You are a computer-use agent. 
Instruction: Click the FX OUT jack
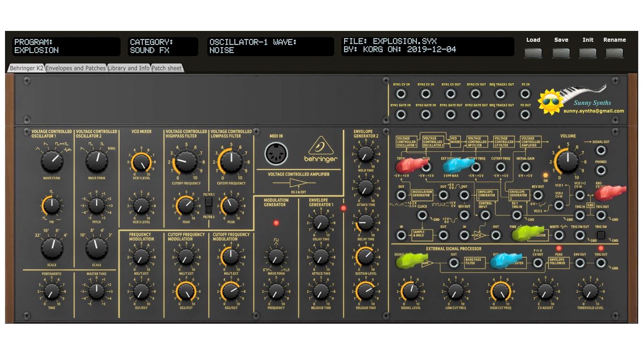525,114
